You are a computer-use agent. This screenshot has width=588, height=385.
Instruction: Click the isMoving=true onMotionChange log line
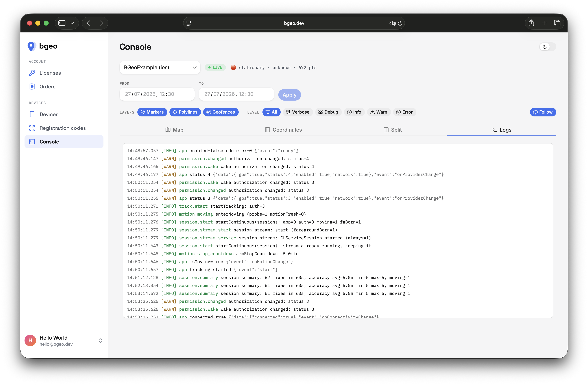click(210, 262)
